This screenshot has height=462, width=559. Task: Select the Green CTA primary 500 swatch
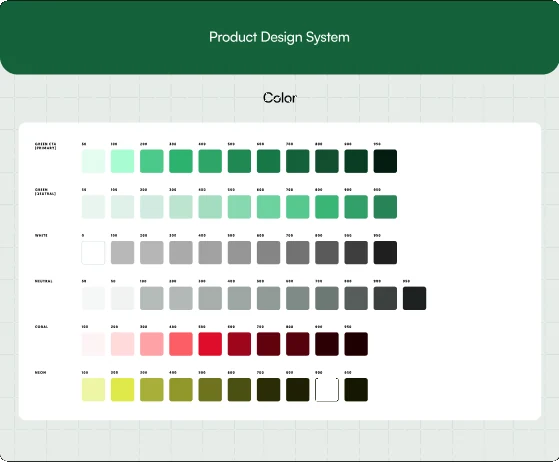(239, 161)
